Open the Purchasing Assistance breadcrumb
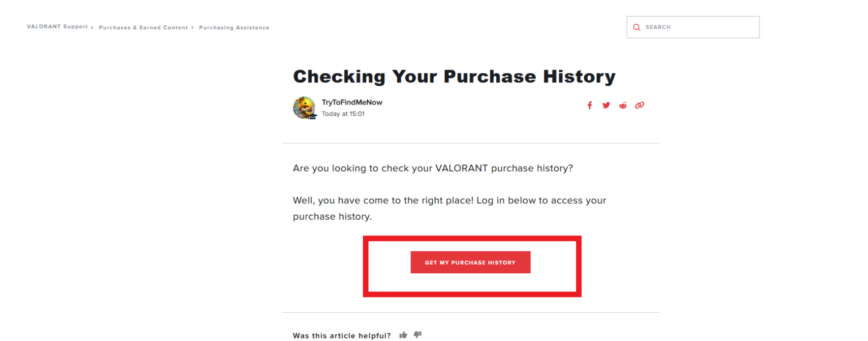Image resolution: width=868 pixels, height=341 pixels. click(x=234, y=27)
